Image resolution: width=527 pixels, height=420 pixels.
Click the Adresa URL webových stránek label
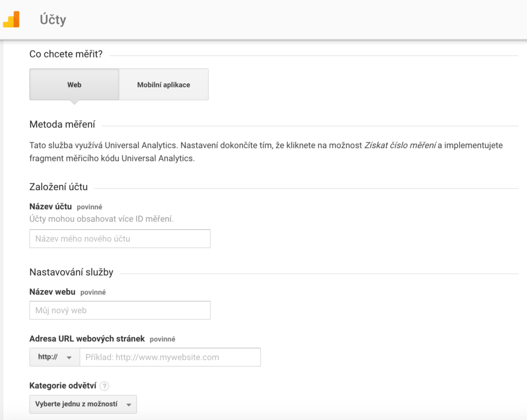coord(87,339)
